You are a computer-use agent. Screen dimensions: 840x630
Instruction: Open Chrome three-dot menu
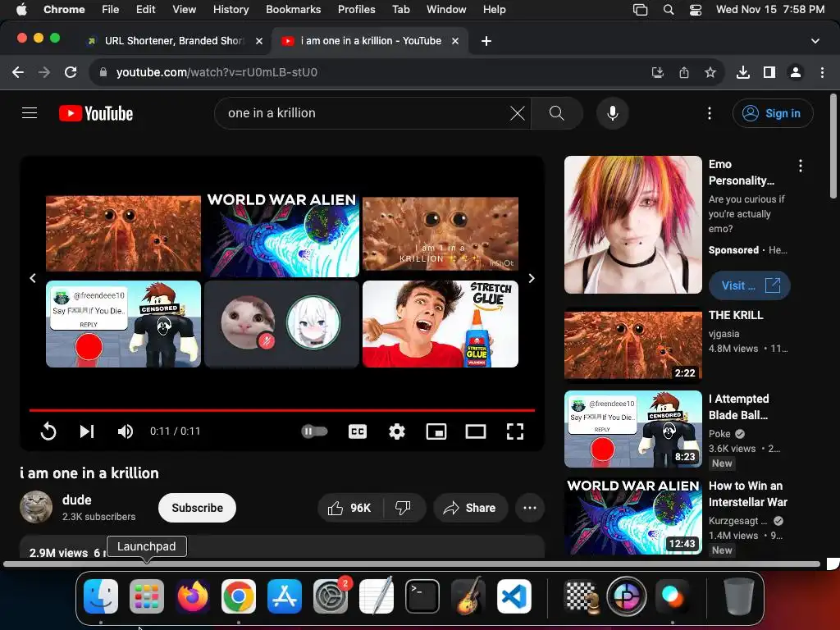click(x=822, y=72)
